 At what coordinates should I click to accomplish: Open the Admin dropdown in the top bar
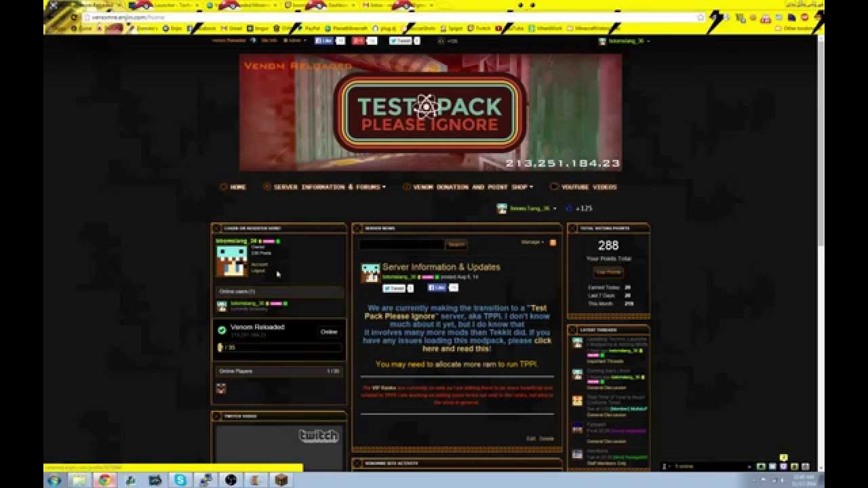[x=294, y=41]
